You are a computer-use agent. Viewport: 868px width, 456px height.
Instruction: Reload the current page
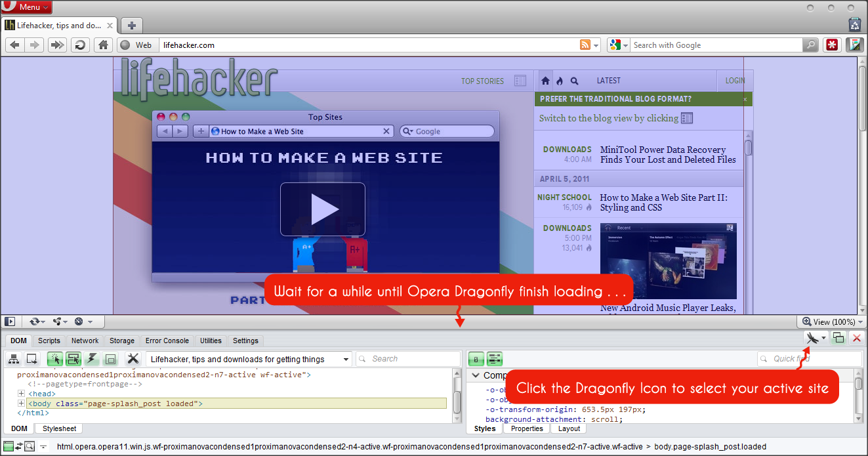click(x=80, y=45)
